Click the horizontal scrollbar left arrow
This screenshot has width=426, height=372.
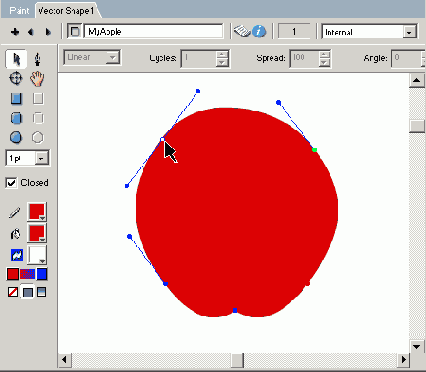pyautogui.click(x=65, y=360)
